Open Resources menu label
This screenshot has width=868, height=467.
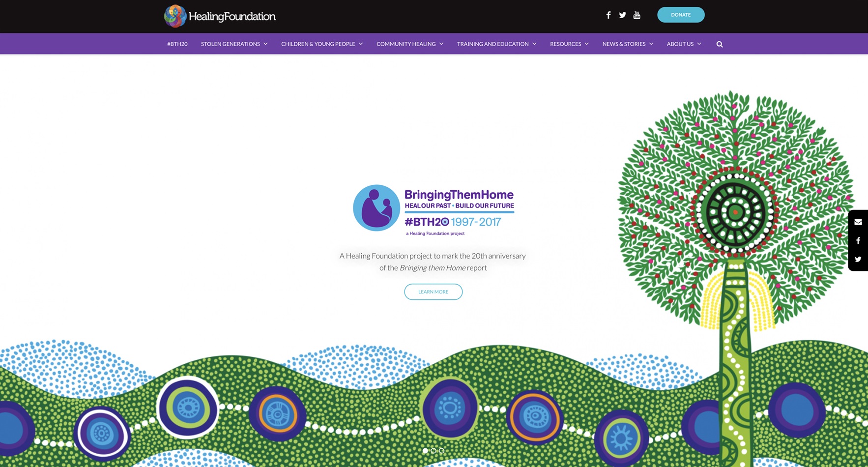566,44
